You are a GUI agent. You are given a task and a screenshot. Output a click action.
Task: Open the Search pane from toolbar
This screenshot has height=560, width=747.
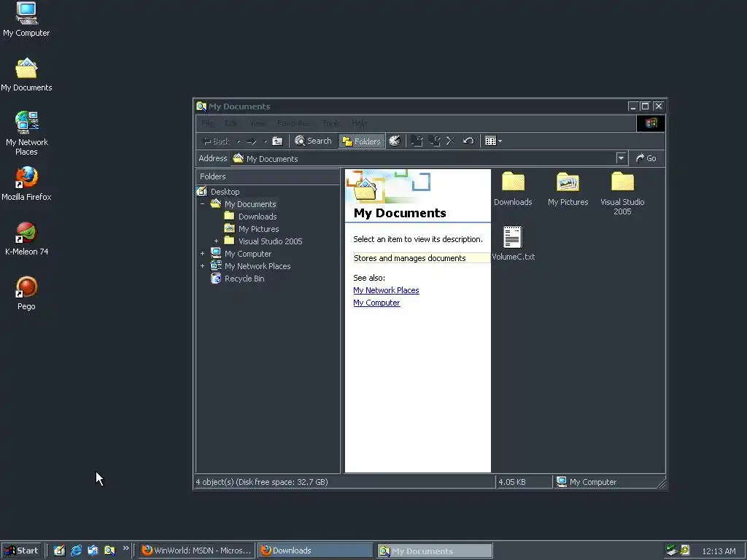(x=313, y=141)
